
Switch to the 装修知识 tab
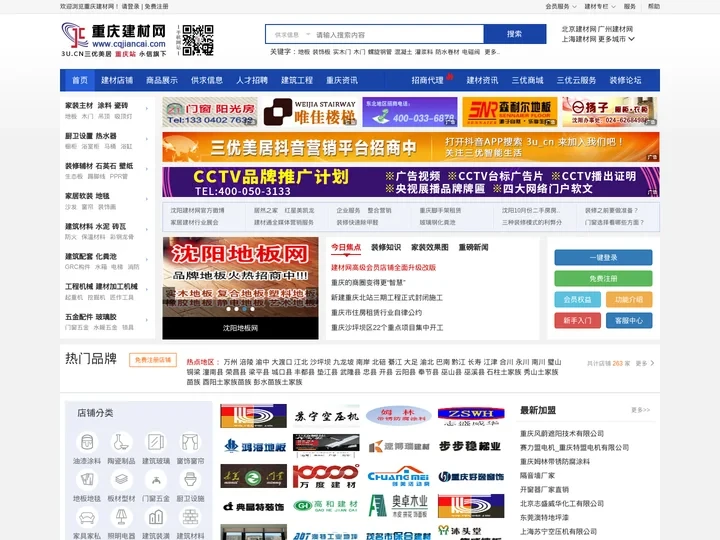point(386,248)
